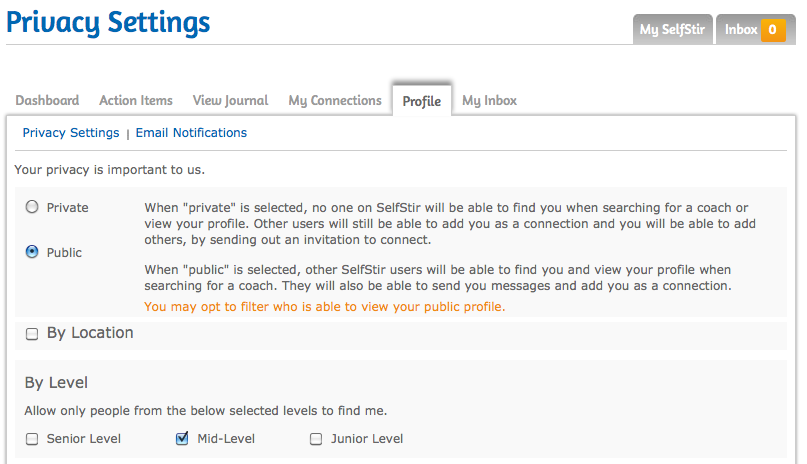The image size is (807, 464).
Task: Click the Profile tab
Action: pos(422,101)
